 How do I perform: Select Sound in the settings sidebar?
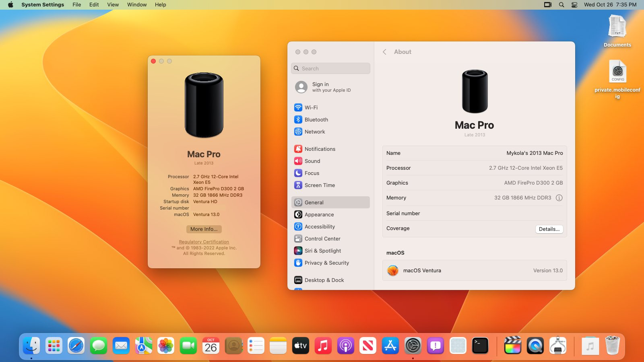[330, 161]
